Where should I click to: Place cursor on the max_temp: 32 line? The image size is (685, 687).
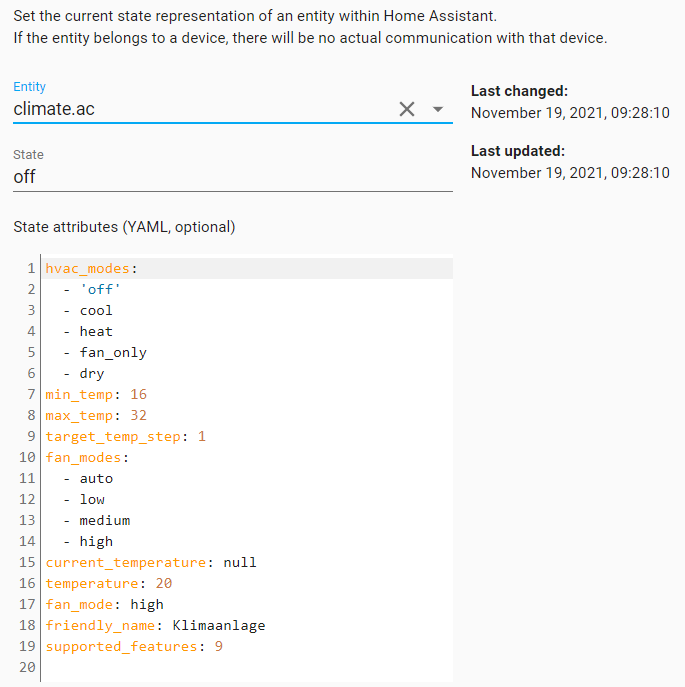click(96, 415)
